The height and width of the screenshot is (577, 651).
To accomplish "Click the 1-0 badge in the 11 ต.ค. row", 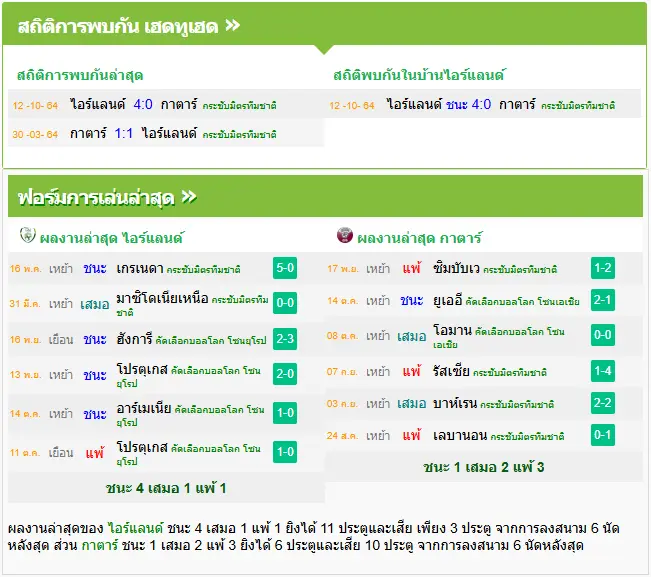I will 285,452.
